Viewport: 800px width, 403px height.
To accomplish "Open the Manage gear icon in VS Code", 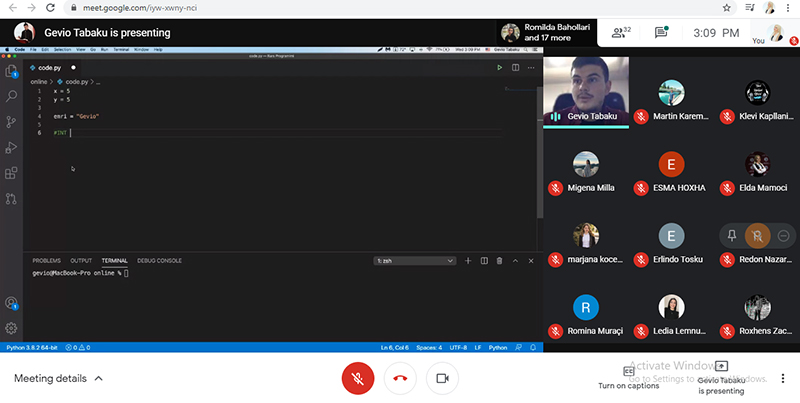I will tap(11, 328).
